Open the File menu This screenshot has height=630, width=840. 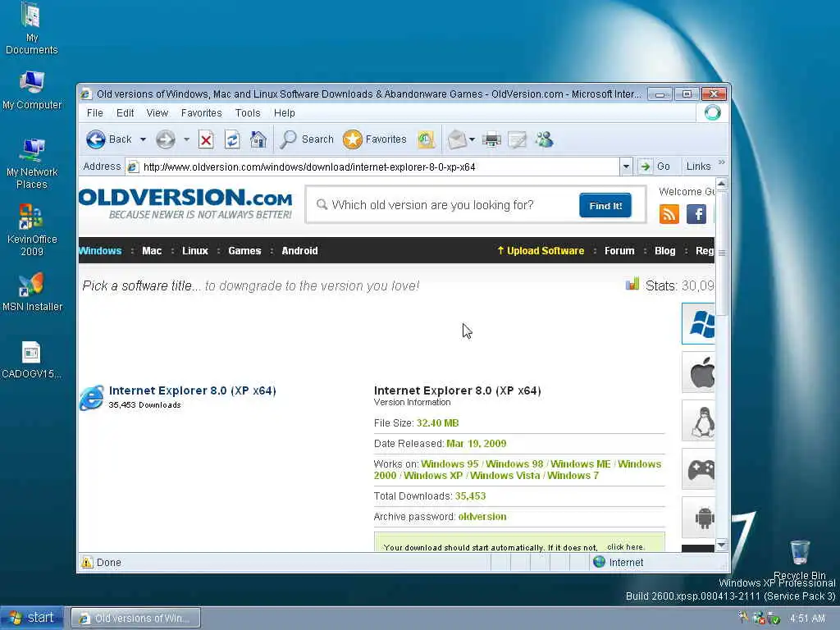pos(95,113)
